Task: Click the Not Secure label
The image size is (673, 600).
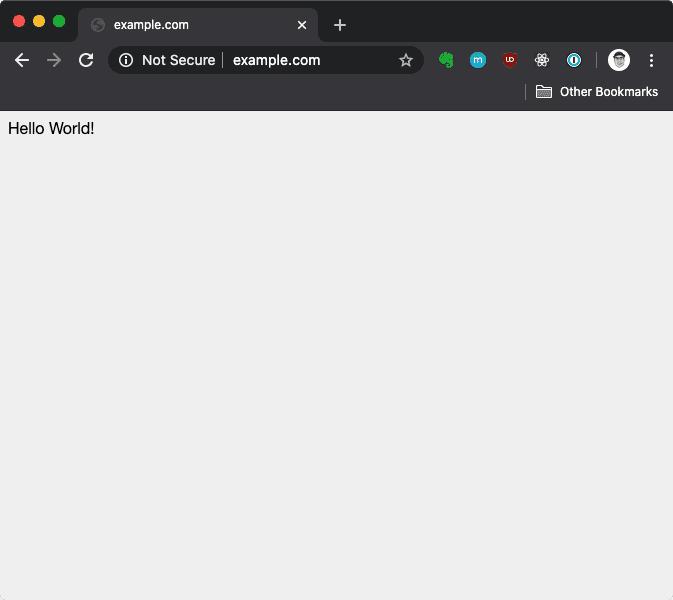Action: [x=179, y=60]
